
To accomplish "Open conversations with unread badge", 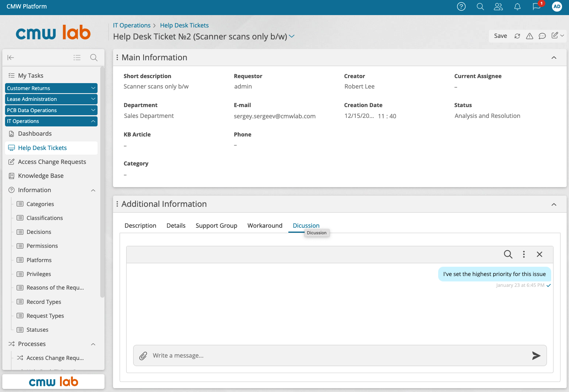I will (x=537, y=7).
